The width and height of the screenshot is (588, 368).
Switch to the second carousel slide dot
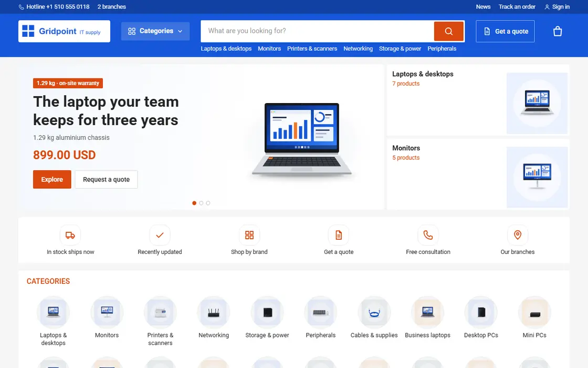coord(202,203)
